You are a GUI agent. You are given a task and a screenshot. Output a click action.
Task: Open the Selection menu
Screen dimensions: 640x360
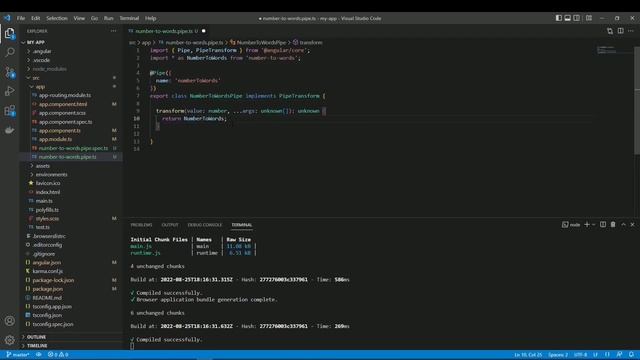point(57,18)
